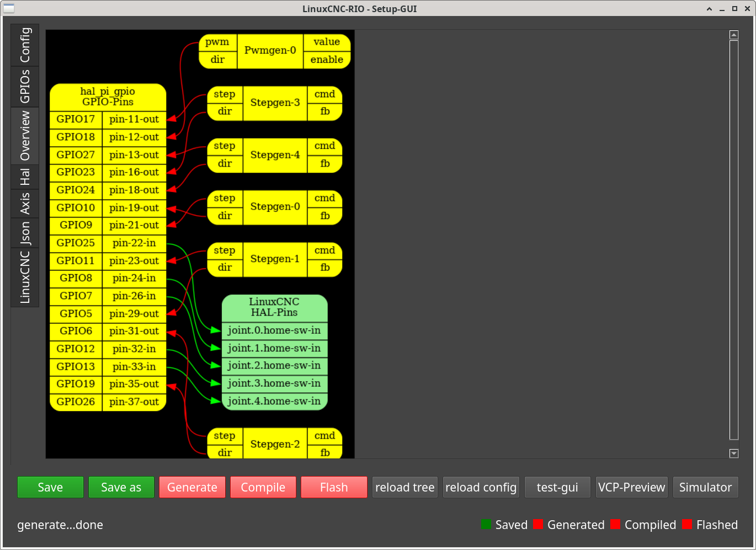Open the Json tab
Screen dimensions: 756x550
point(25,233)
